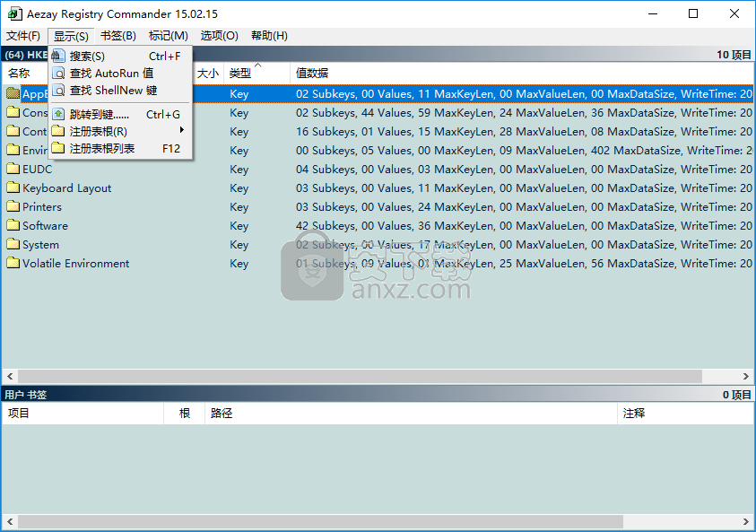This screenshot has width=756, height=532.
Task: Click the 项目 column header in bookmarks
Action: tap(83, 414)
